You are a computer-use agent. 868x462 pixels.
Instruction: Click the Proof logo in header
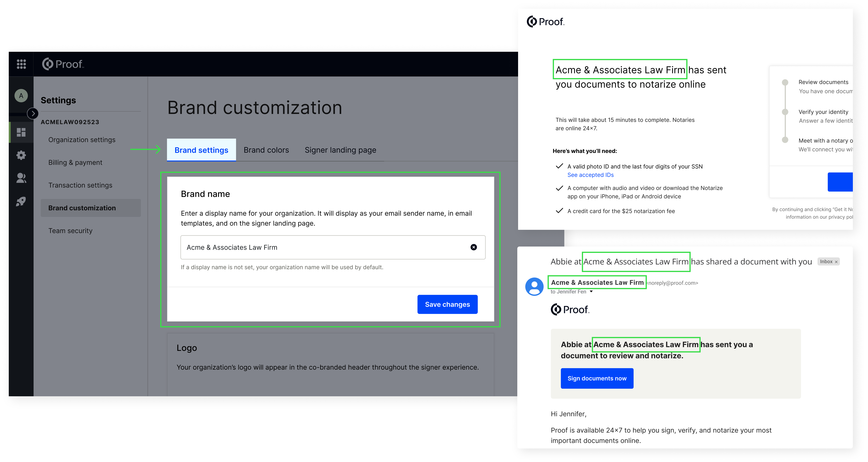tap(63, 64)
